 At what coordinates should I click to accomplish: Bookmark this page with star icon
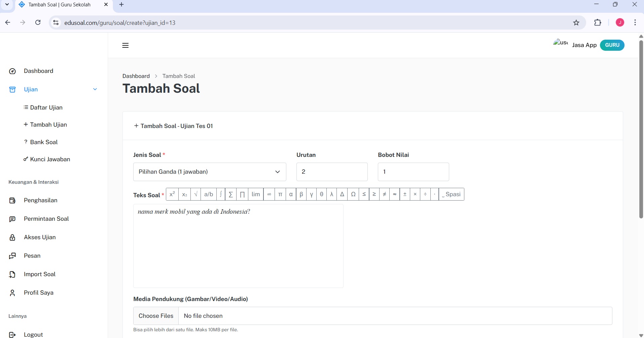576,23
